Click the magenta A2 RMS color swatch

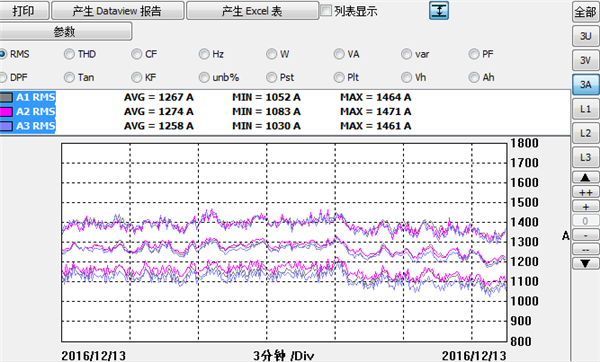coord(6,112)
